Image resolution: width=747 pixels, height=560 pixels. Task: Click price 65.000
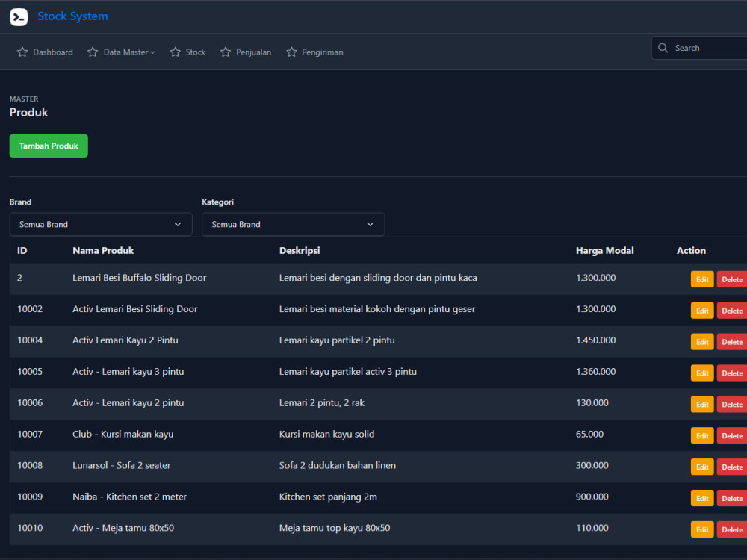(589, 434)
